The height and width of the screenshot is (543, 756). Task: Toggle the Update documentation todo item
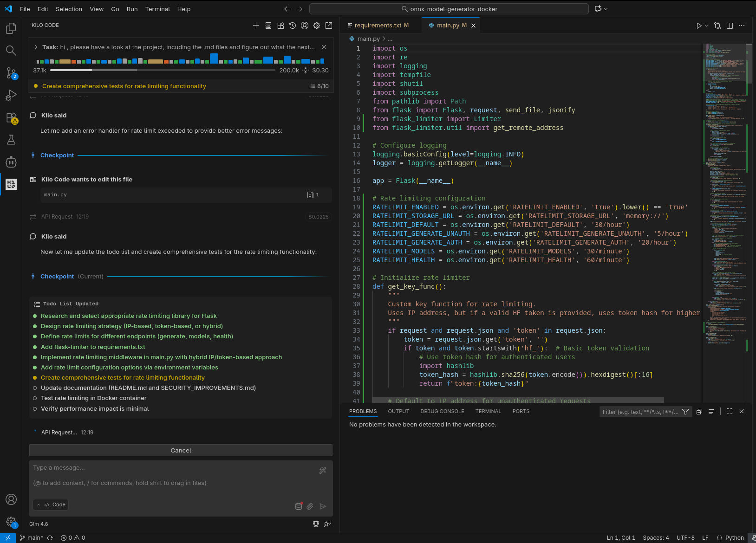pyautogui.click(x=35, y=388)
